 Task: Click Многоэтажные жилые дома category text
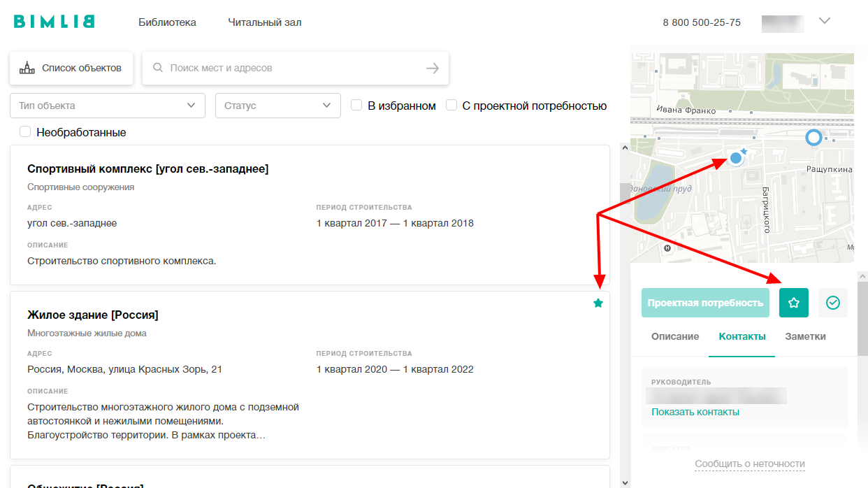click(87, 333)
